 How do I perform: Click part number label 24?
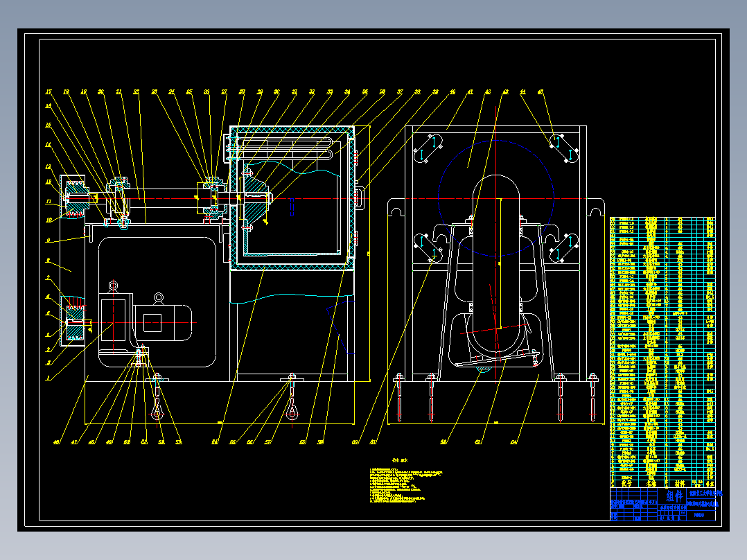point(172,92)
